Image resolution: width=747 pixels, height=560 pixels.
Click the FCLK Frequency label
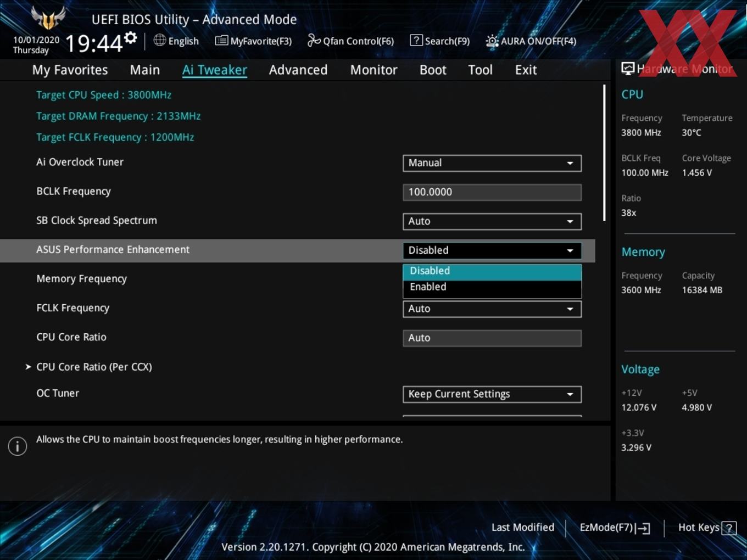tap(73, 308)
